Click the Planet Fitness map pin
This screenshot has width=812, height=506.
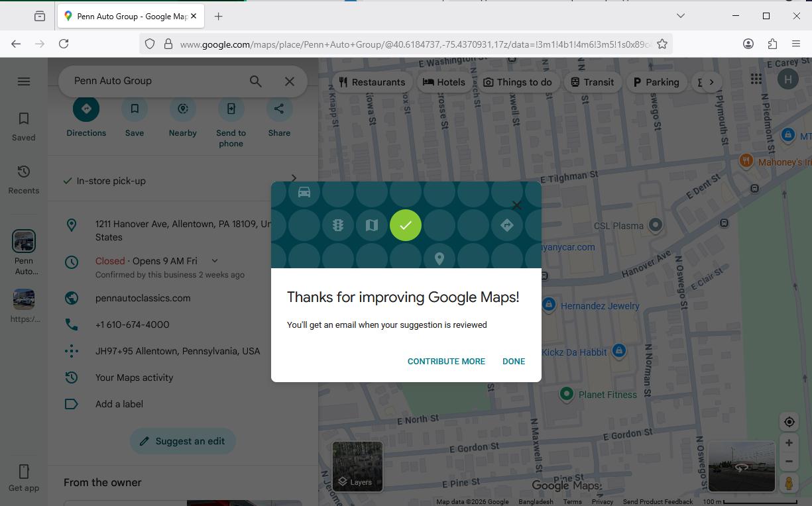(566, 394)
